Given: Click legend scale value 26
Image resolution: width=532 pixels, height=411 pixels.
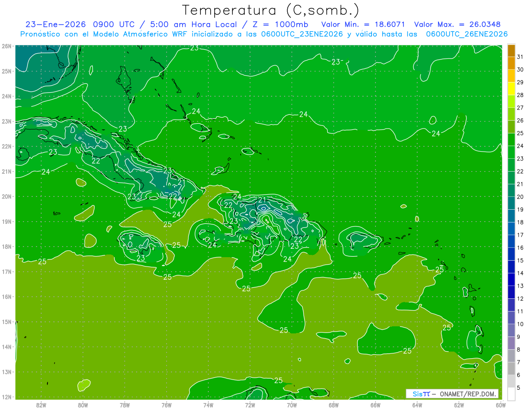Looking at the screenshot, I should tap(520, 121).
